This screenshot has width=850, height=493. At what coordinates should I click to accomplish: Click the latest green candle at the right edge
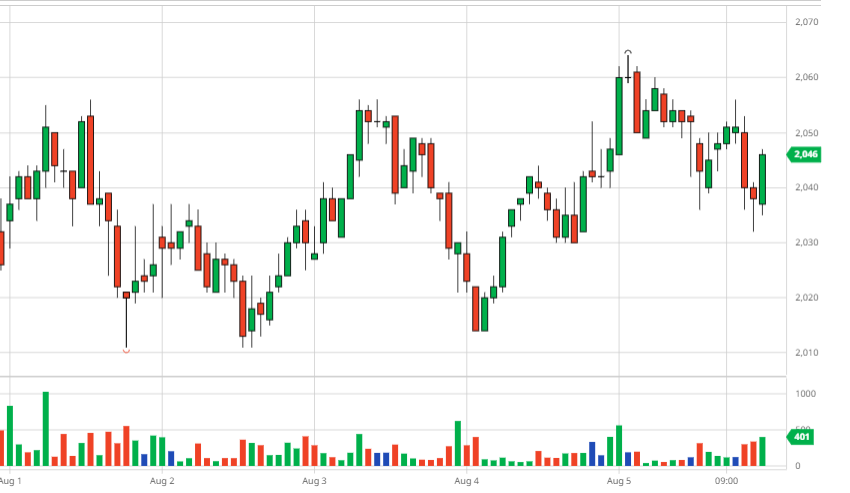(762, 179)
